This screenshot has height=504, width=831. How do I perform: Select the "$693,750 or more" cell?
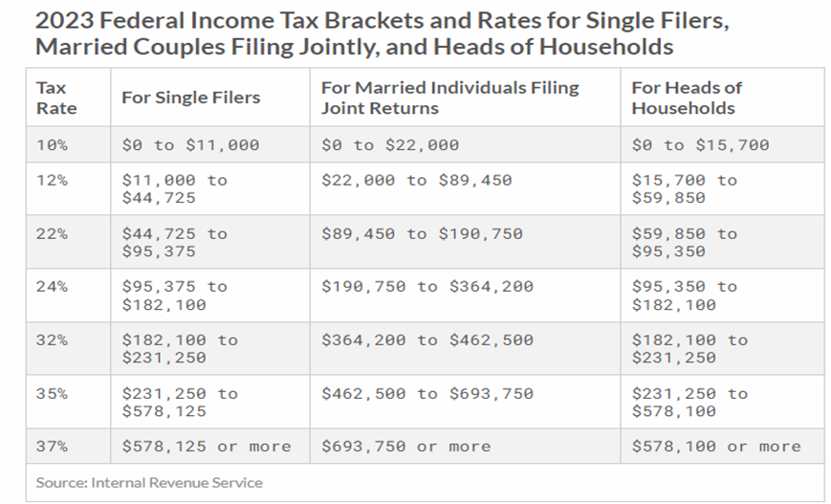(x=405, y=447)
